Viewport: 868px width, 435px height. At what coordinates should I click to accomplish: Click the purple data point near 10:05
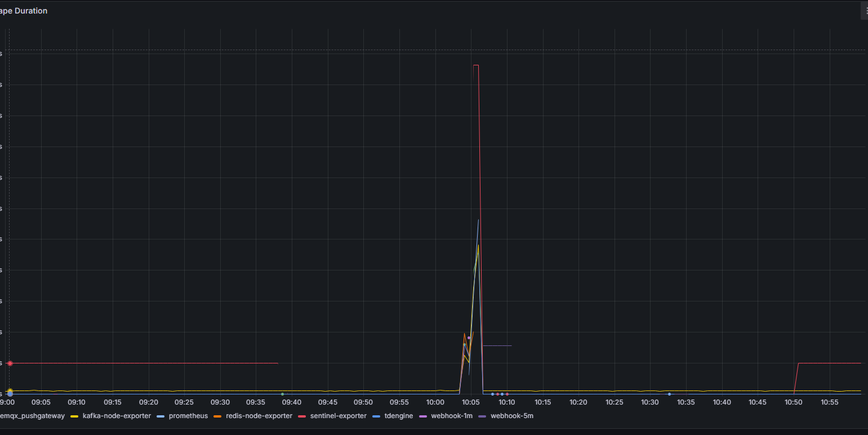tap(469, 338)
